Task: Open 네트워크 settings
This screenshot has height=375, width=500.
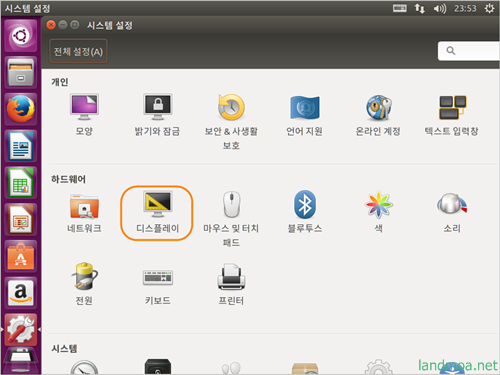Action: (84, 212)
